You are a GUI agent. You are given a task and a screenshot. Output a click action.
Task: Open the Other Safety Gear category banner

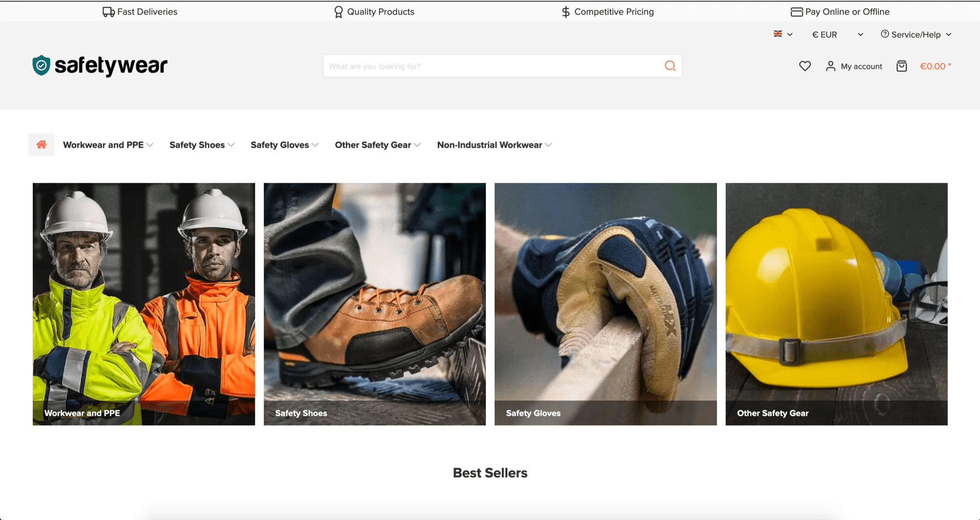836,304
